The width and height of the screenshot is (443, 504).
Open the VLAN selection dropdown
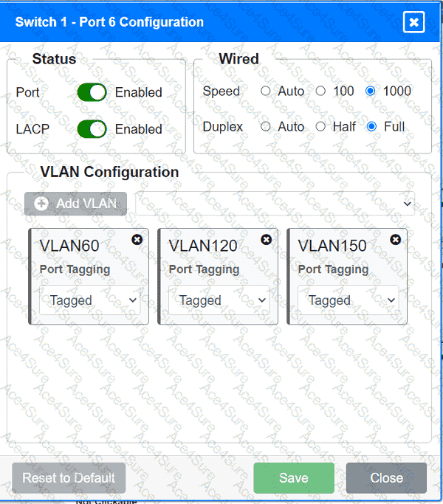click(275, 204)
